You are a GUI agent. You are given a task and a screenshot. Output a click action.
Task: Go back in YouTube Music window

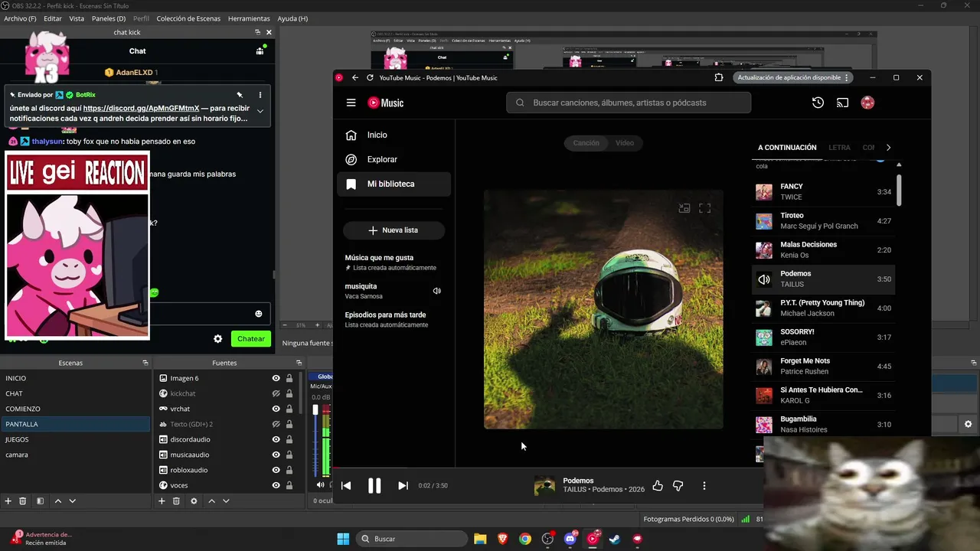pyautogui.click(x=355, y=77)
